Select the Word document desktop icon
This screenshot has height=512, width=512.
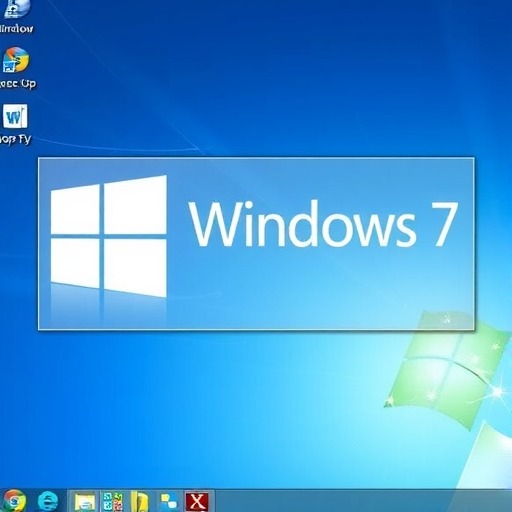(15, 117)
